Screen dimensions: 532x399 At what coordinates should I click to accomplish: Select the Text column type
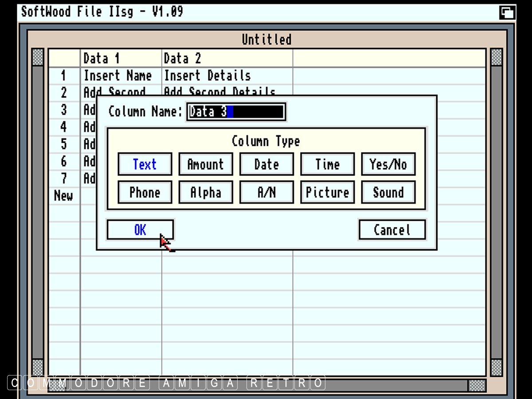tap(145, 164)
